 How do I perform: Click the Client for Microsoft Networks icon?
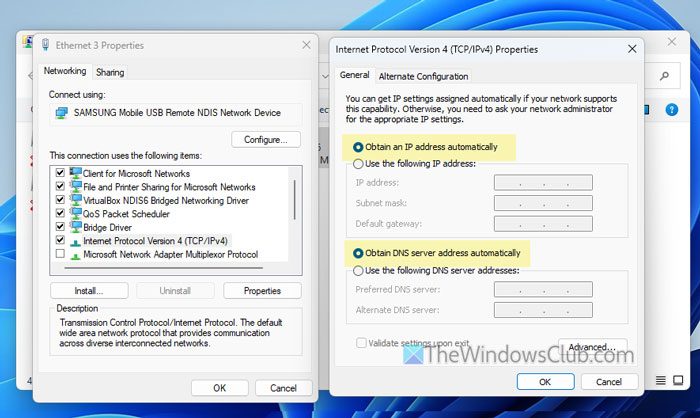tap(75, 173)
